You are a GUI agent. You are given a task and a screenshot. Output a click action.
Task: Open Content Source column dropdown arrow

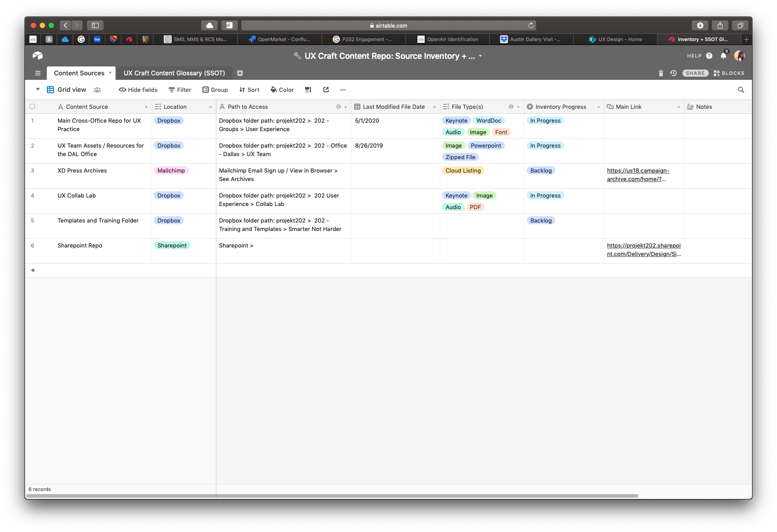146,107
